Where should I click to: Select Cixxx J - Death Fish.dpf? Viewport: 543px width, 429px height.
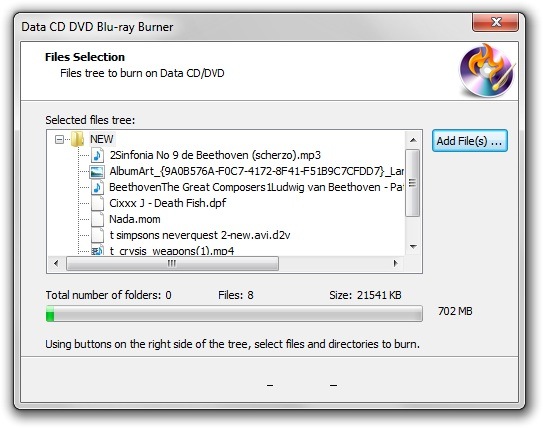(x=168, y=203)
